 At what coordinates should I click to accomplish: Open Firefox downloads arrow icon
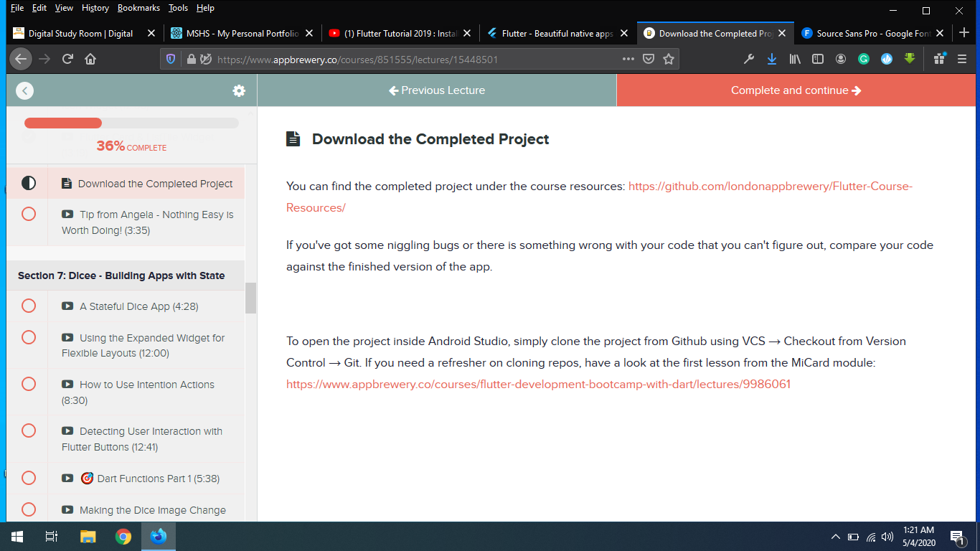point(772,60)
